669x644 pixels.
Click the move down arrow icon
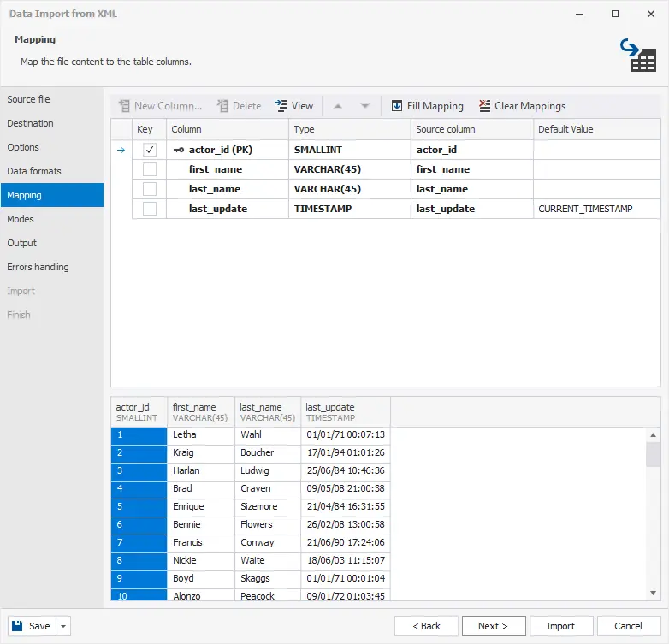(365, 106)
